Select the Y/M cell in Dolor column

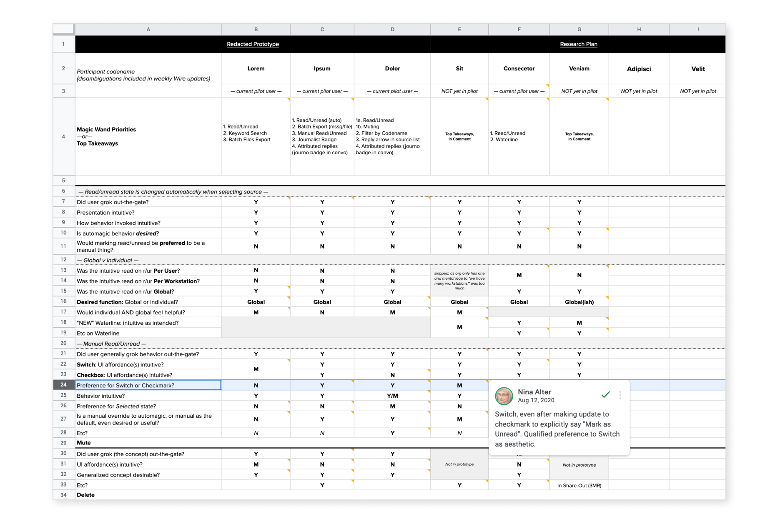392,396
